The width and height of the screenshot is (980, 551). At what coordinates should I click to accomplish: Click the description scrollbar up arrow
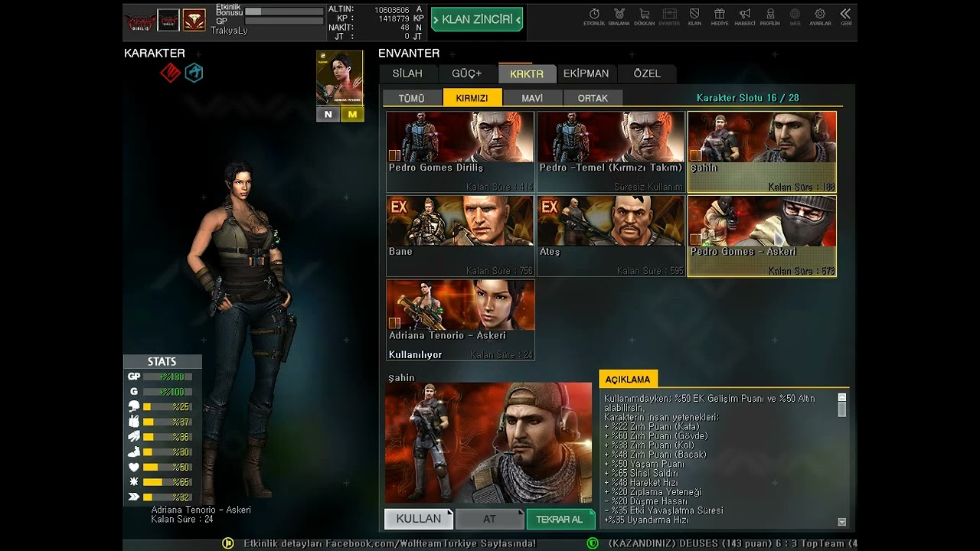(842, 397)
